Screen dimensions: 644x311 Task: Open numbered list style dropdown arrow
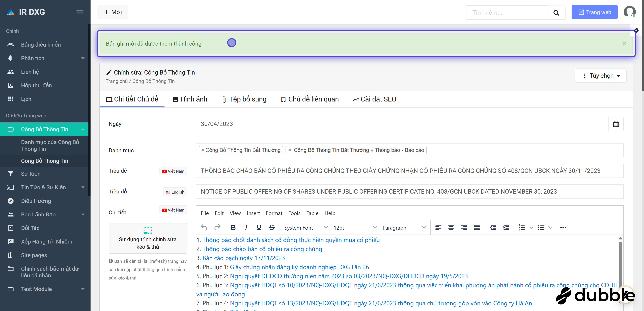pyautogui.click(x=531, y=227)
